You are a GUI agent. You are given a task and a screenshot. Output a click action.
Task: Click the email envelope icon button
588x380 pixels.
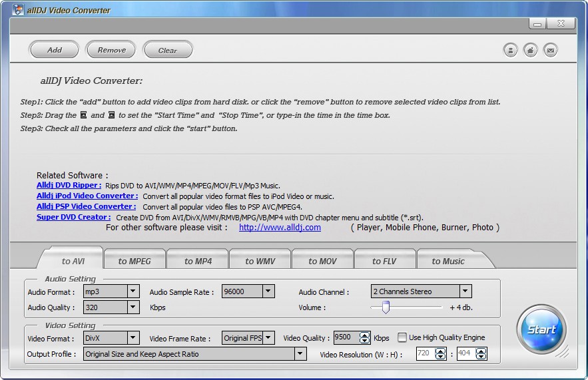pos(551,50)
